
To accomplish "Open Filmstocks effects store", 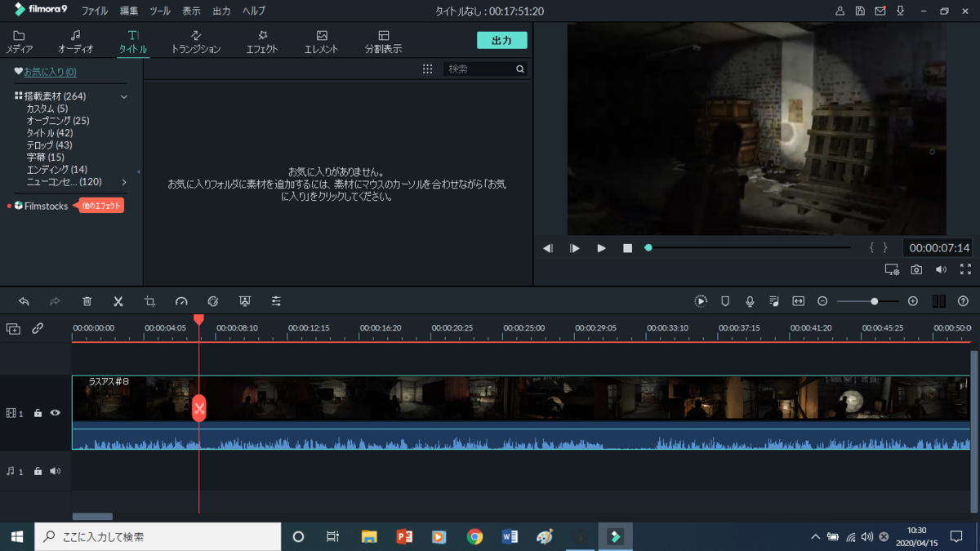I will pyautogui.click(x=46, y=206).
